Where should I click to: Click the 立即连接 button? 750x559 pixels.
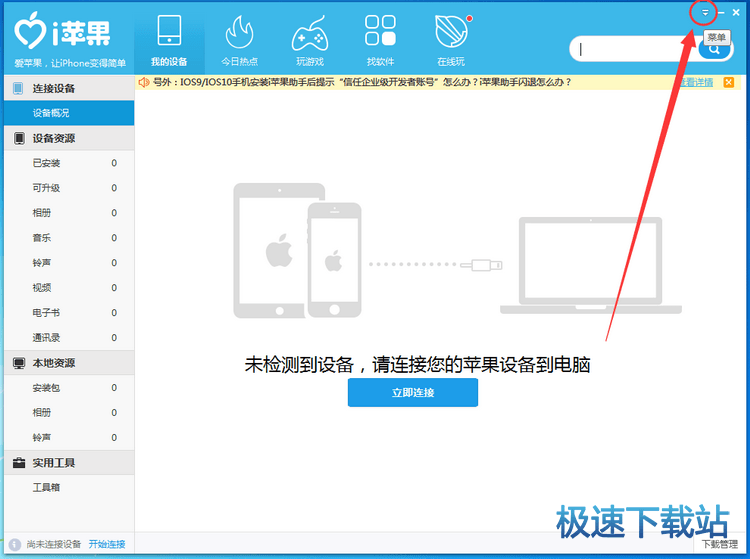413,393
